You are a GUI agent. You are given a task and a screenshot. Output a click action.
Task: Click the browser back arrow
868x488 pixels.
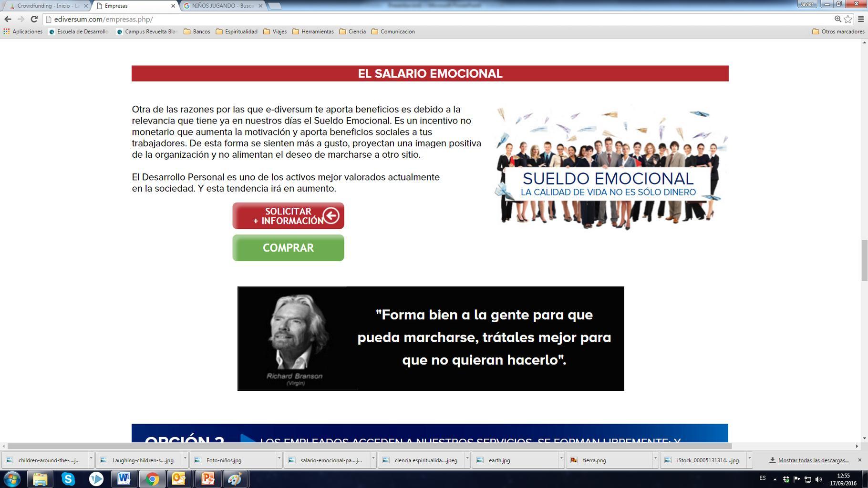click(x=8, y=19)
